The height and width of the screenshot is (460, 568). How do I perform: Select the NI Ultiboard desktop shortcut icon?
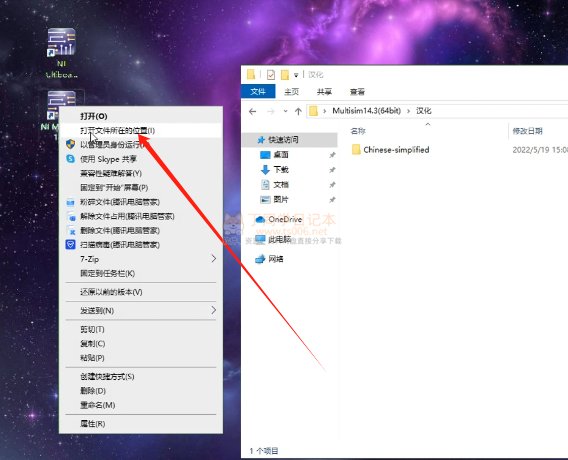[x=61, y=42]
